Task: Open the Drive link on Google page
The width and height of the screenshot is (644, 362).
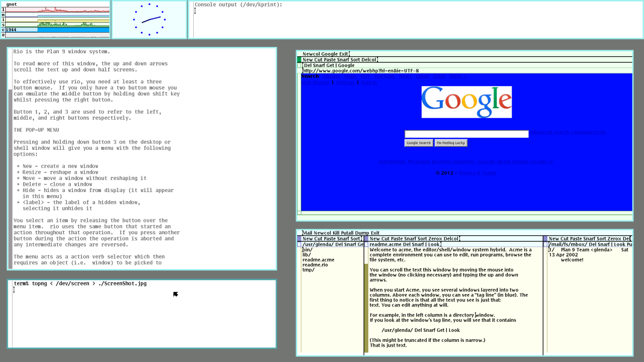Action: point(439,77)
